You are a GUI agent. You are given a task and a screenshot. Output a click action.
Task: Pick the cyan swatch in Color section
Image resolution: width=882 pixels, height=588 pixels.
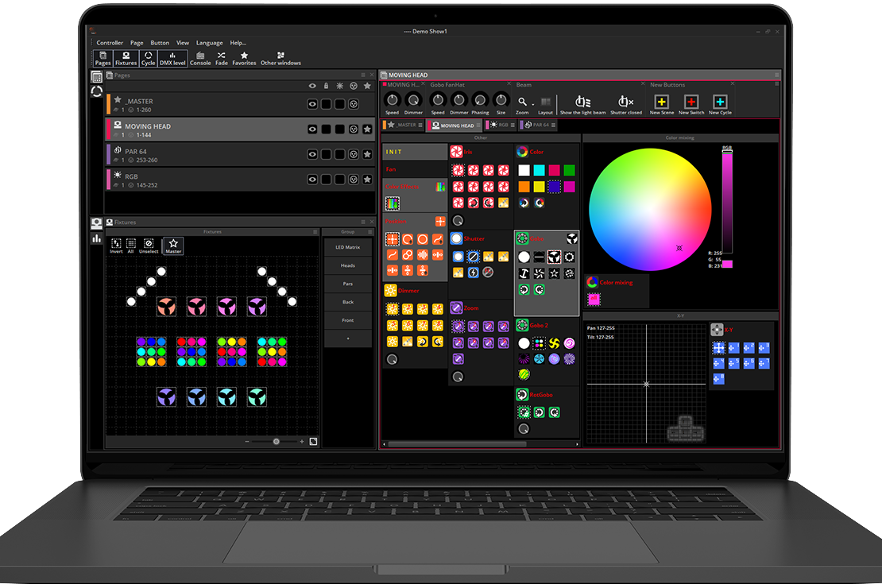click(x=539, y=170)
